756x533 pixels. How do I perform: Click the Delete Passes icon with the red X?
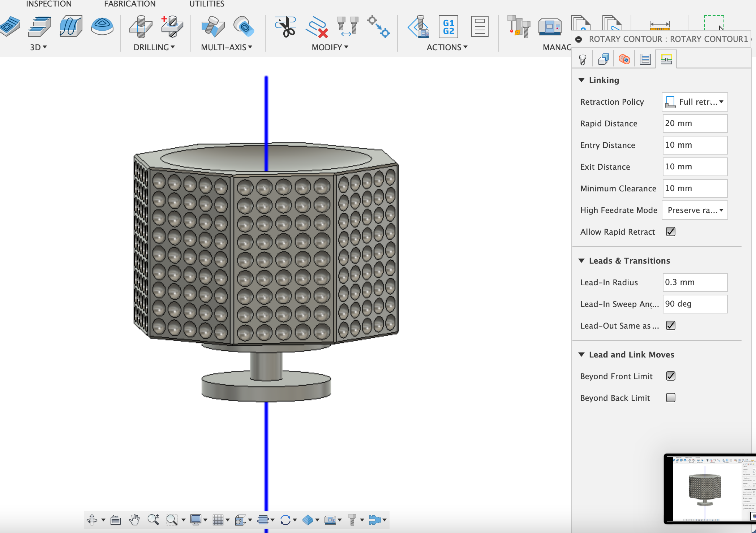pos(317,27)
